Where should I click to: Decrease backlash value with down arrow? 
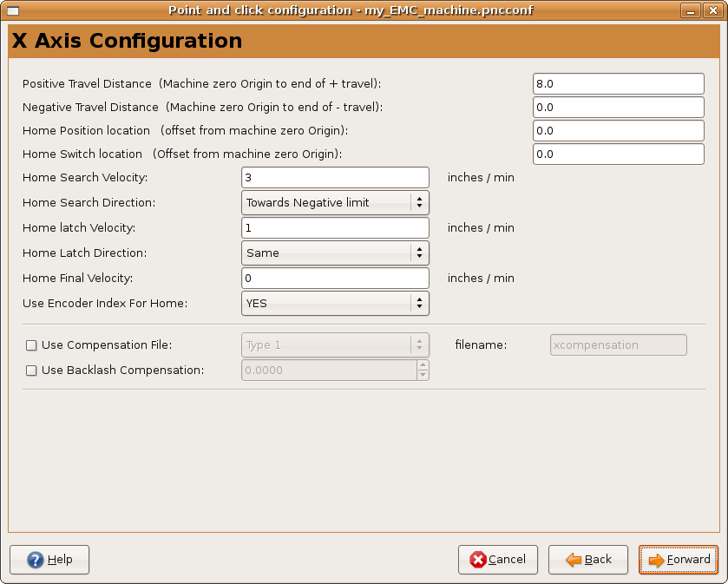[x=423, y=375]
